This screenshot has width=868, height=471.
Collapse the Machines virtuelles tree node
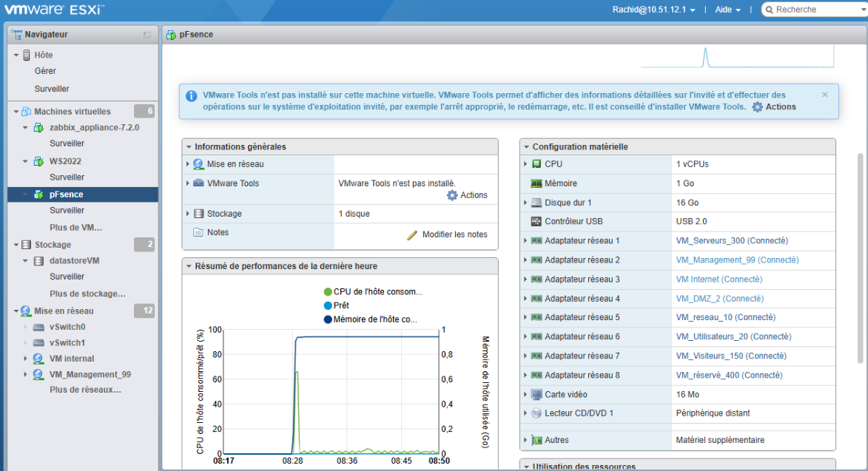pos(16,112)
